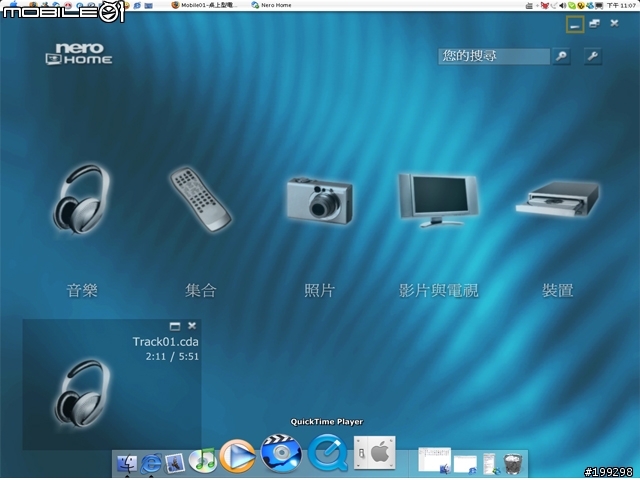
Task: Close the Nero Home window
Action: tap(614, 23)
